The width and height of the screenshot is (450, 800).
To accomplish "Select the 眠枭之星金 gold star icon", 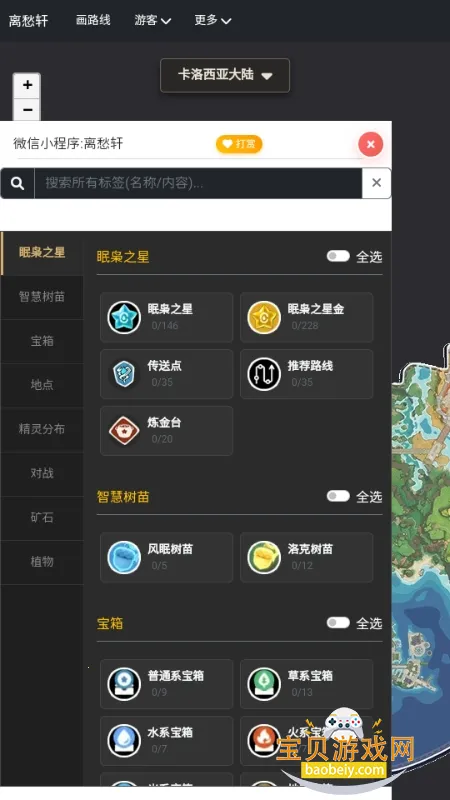I will tap(264, 317).
